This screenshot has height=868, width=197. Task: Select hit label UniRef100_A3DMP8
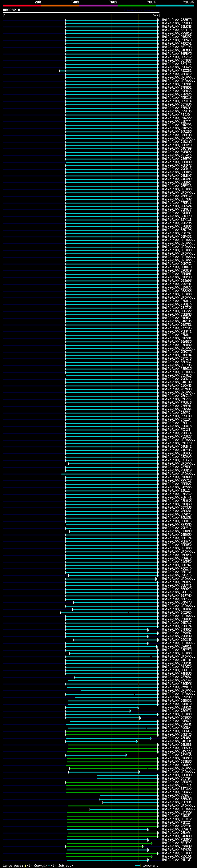177,840
